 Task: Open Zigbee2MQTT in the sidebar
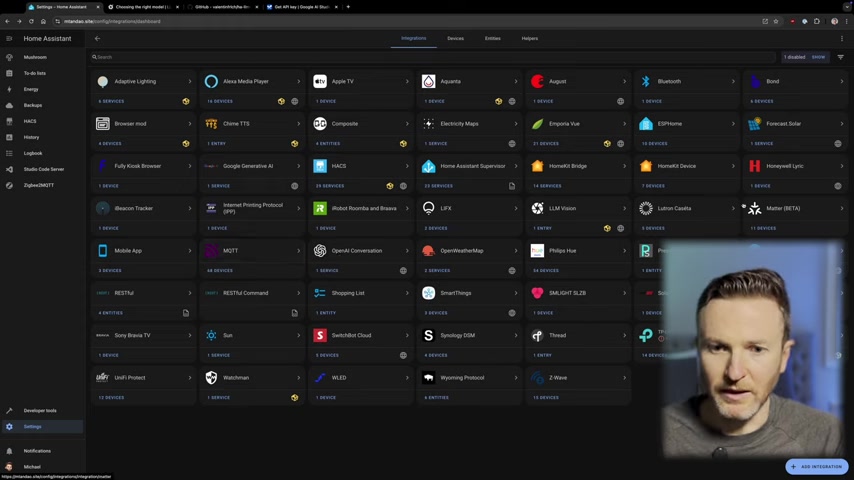(x=42, y=185)
